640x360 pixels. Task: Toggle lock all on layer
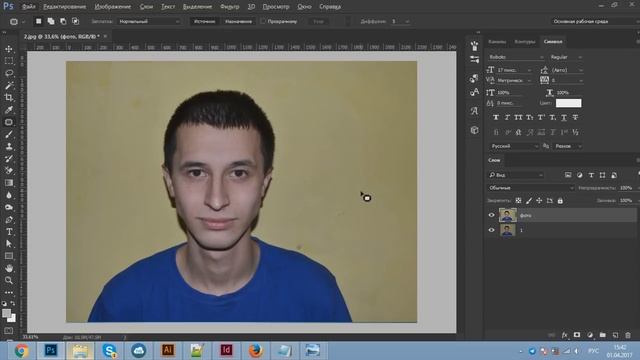coord(560,201)
